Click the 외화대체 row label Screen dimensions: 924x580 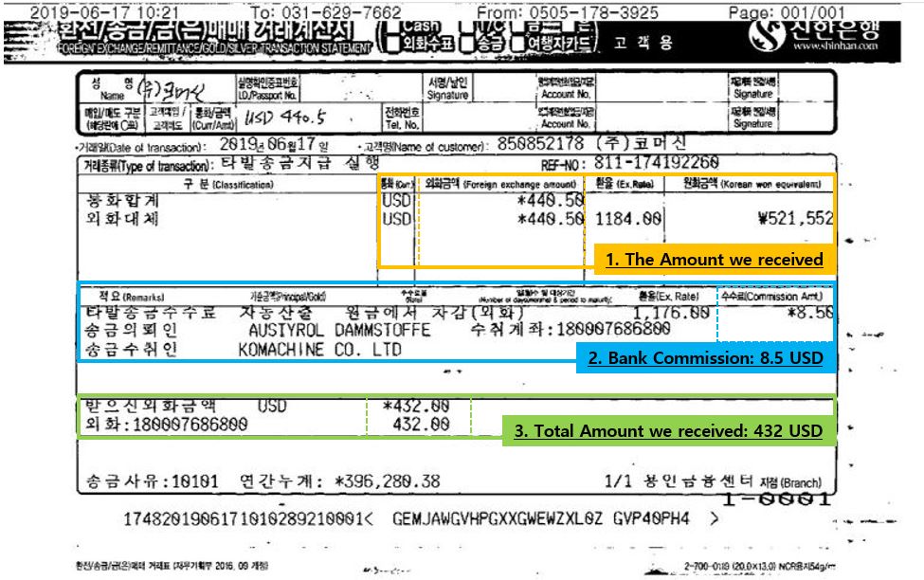(x=122, y=219)
